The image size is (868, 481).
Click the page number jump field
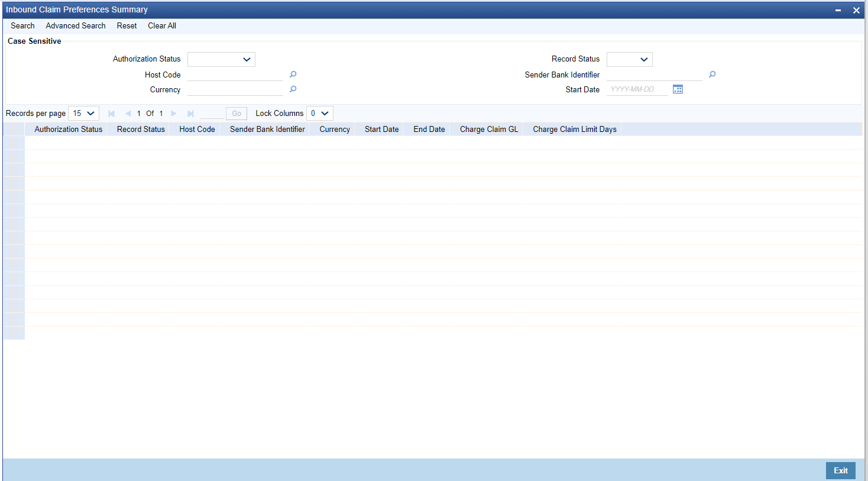point(212,114)
